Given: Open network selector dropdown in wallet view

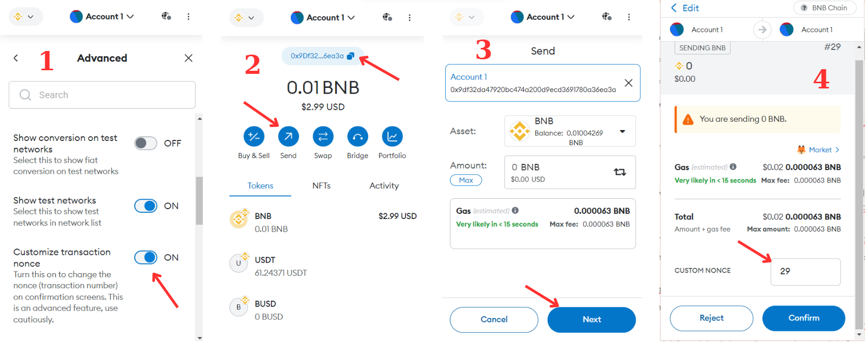Looking at the screenshot, I should tap(246, 18).
